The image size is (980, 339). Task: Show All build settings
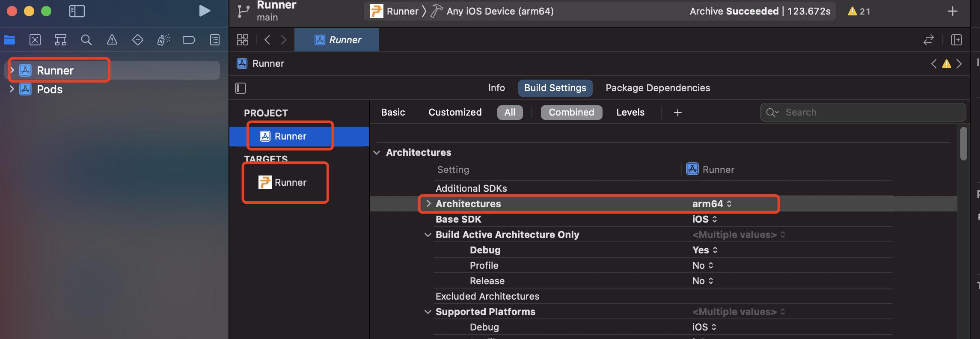click(510, 112)
